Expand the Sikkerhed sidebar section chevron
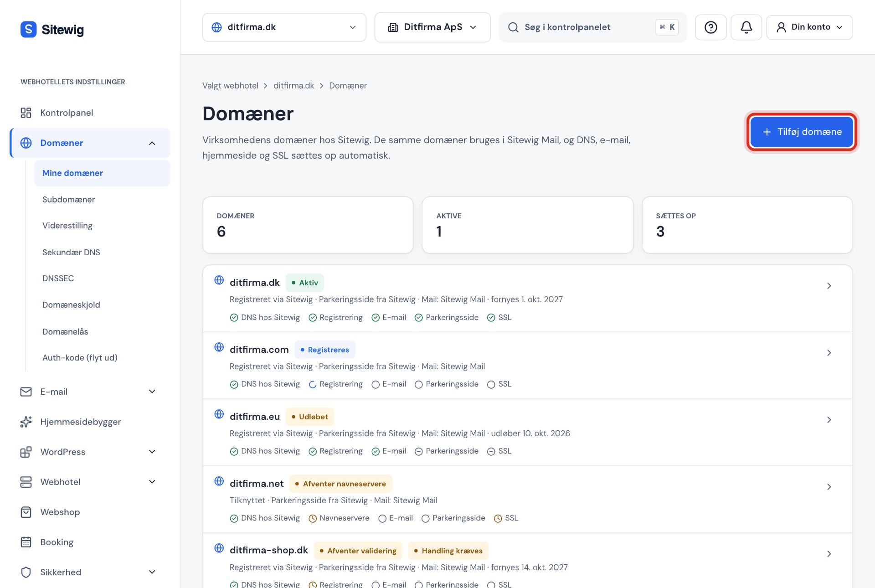The width and height of the screenshot is (875, 588). pyautogui.click(x=152, y=572)
